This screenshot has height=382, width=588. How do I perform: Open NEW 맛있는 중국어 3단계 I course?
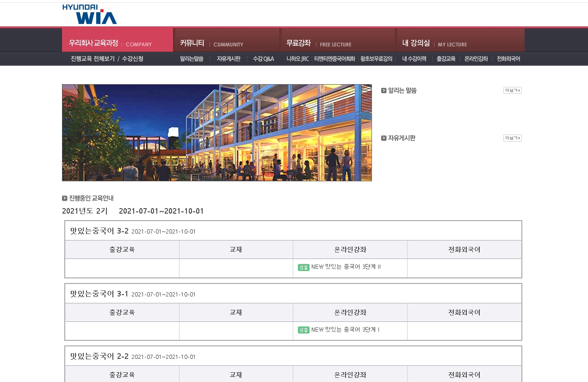click(x=346, y=330)
